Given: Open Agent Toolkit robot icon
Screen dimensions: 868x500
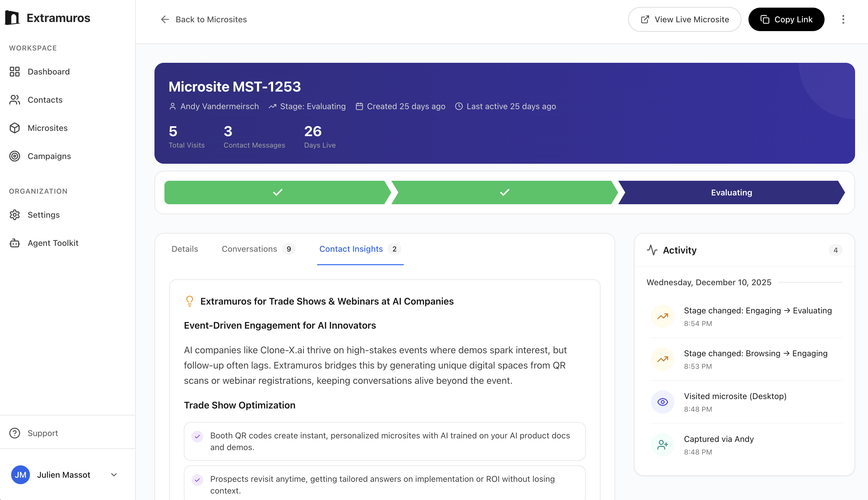Looking at the screenshot, I should (x=14, y=243).
